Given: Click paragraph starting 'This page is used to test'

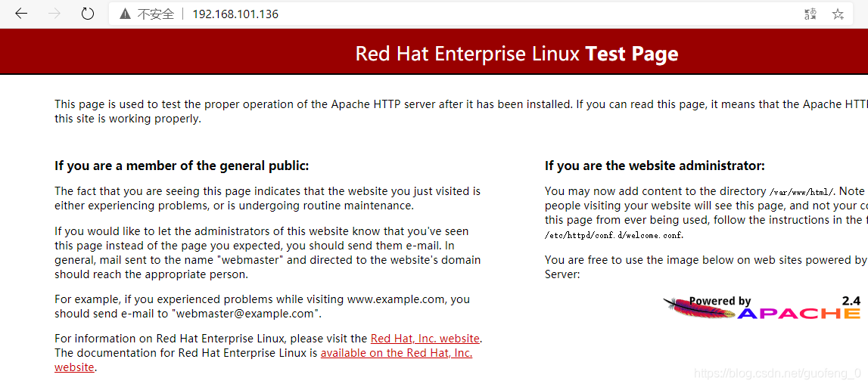Looking at the screenshot, I should pyautogui.click(x=461, y=111).
